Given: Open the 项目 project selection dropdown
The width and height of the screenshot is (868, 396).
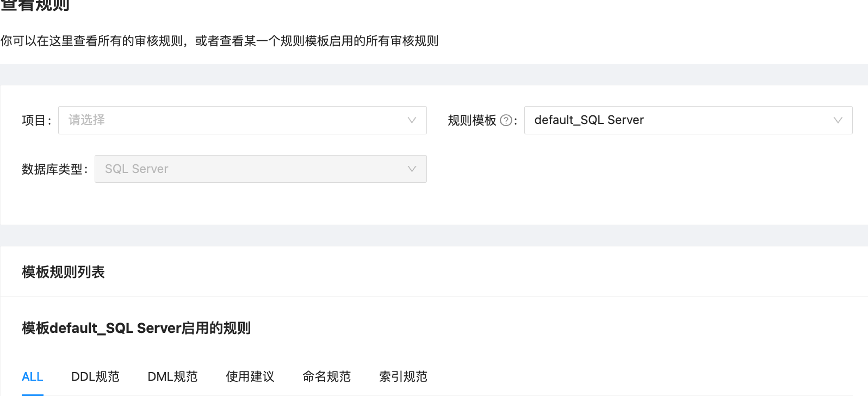Looking at the screenshot, I should [x=242, y=120].
